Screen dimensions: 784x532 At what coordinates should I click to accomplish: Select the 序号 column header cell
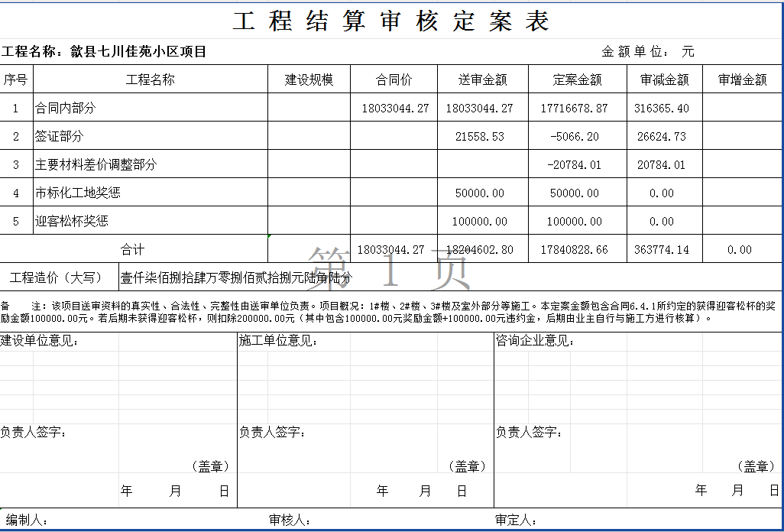click(16, 79)
